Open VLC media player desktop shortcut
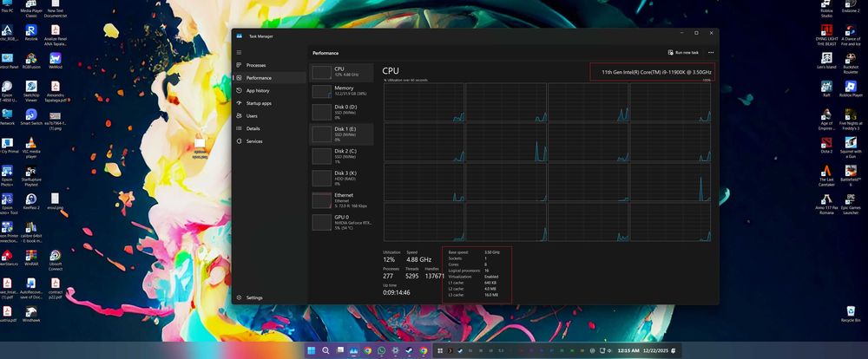This screenshot has height=359, width=868. coord(31,147)
